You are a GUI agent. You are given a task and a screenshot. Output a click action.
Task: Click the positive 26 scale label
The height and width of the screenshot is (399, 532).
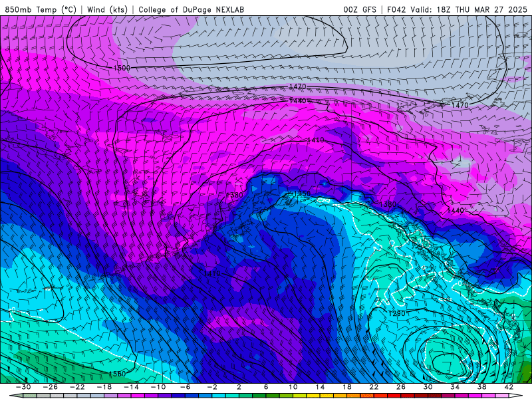point(400,387)
